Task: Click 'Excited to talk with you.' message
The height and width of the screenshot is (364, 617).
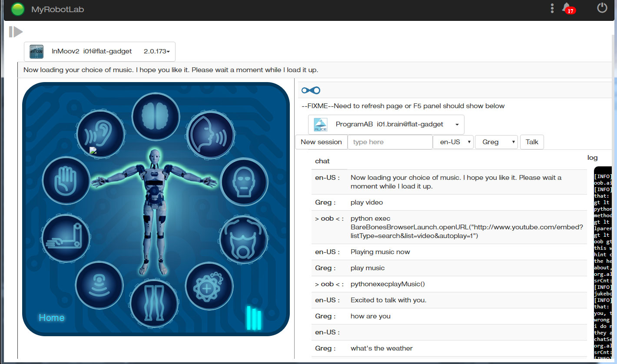Action: [388, 300]
